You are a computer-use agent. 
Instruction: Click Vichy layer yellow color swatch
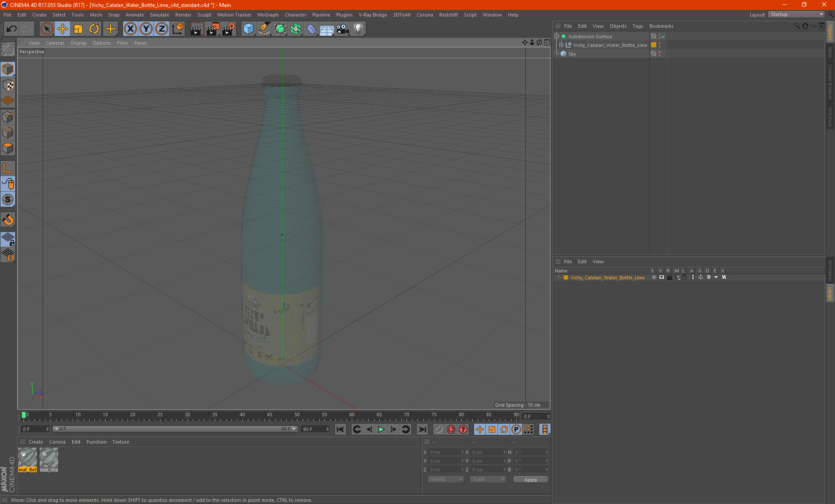pyautogui.click(x=566, y=277)
